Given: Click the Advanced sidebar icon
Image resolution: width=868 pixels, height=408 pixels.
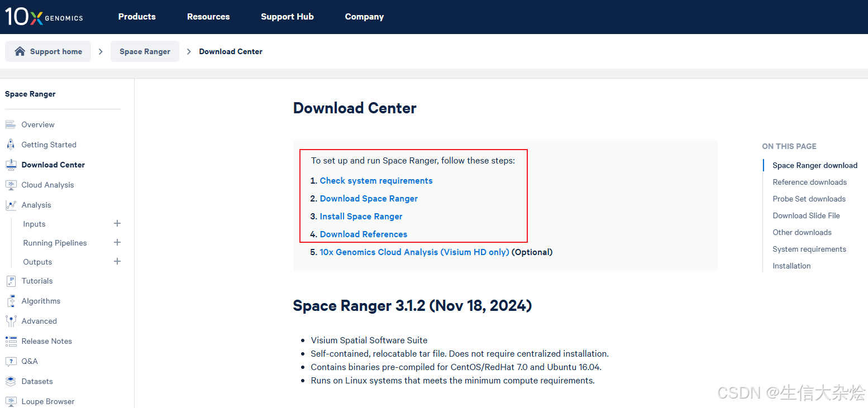Looking at the screenshot, I should pos(11,321).
